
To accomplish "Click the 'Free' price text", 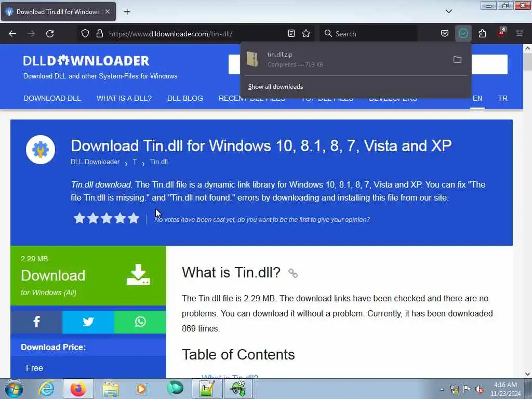I will coord(35,368).
